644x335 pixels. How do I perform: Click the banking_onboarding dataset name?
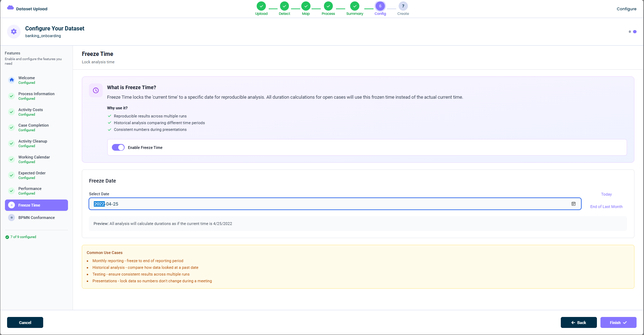pos(43,36)
